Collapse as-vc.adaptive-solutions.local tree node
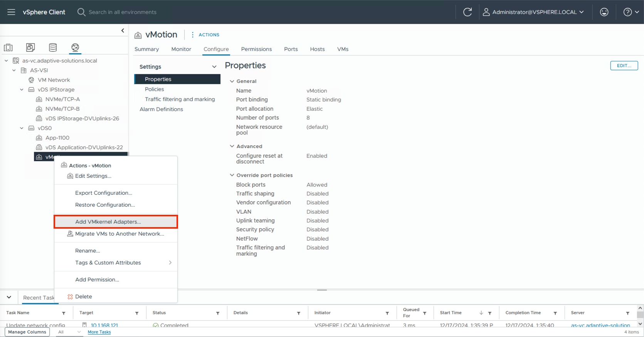 click(6, 61)
